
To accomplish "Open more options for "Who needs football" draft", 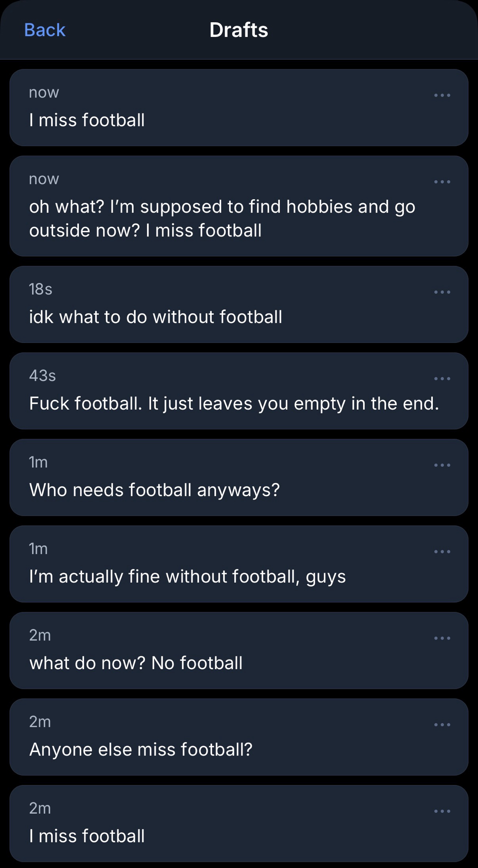I will (442, 465).
